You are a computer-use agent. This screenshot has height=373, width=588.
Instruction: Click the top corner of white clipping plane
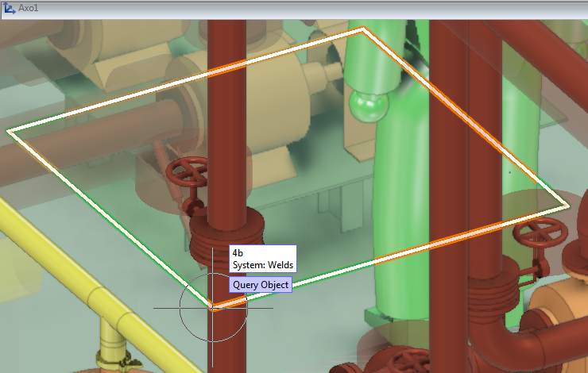tap(364, 29)
